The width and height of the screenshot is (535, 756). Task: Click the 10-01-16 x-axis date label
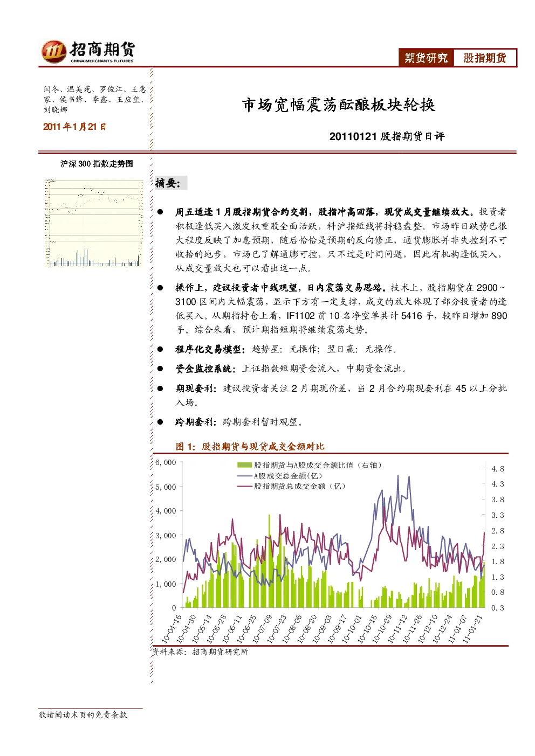[172, 628]
